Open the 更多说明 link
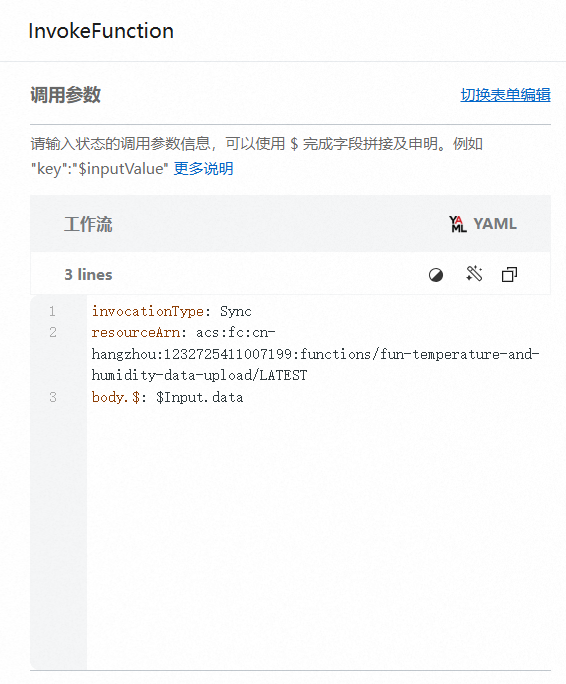566x684 pixels. point(203,168)
